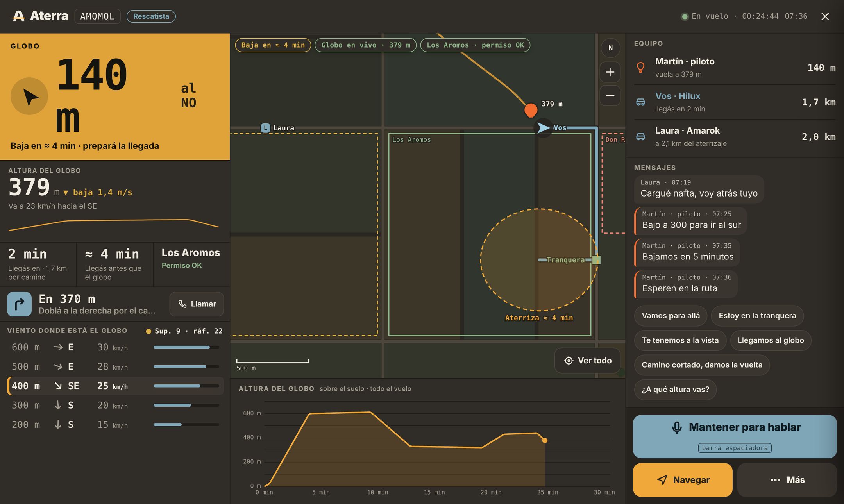Select the 600 m E wind row

115,347
